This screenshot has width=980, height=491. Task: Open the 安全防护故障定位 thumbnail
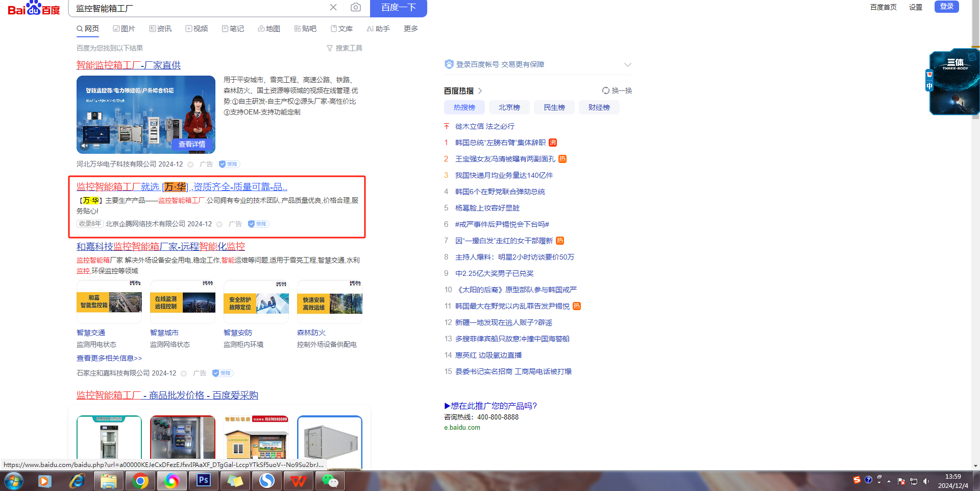coord(256,301)
